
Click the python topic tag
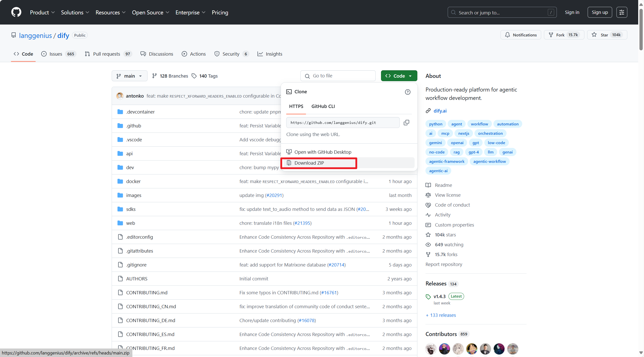(436, 124)
